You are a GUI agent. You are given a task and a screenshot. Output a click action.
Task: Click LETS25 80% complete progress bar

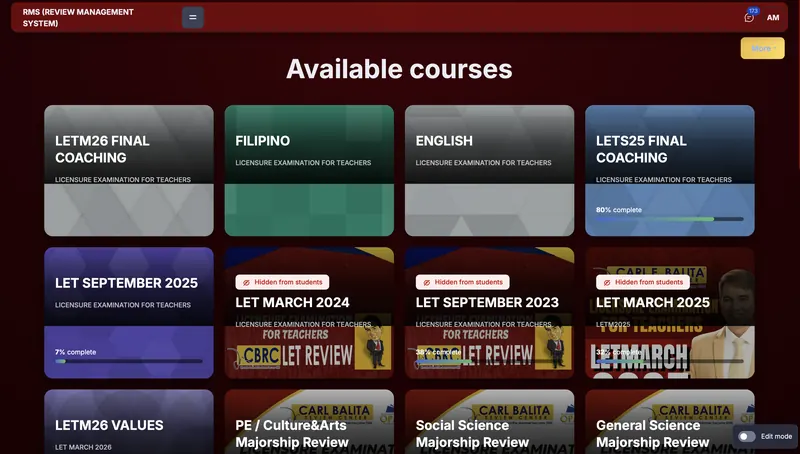(669, 219)
